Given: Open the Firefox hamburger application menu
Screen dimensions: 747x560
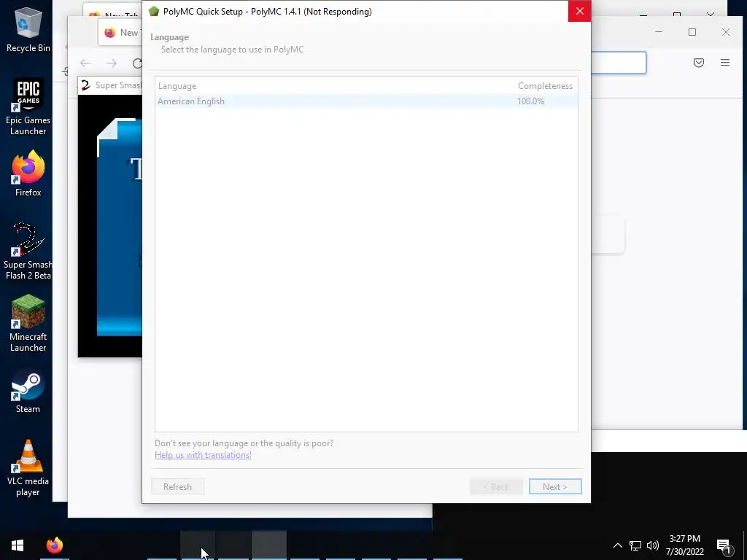Looking at the screenshot, I should (725, 63).
